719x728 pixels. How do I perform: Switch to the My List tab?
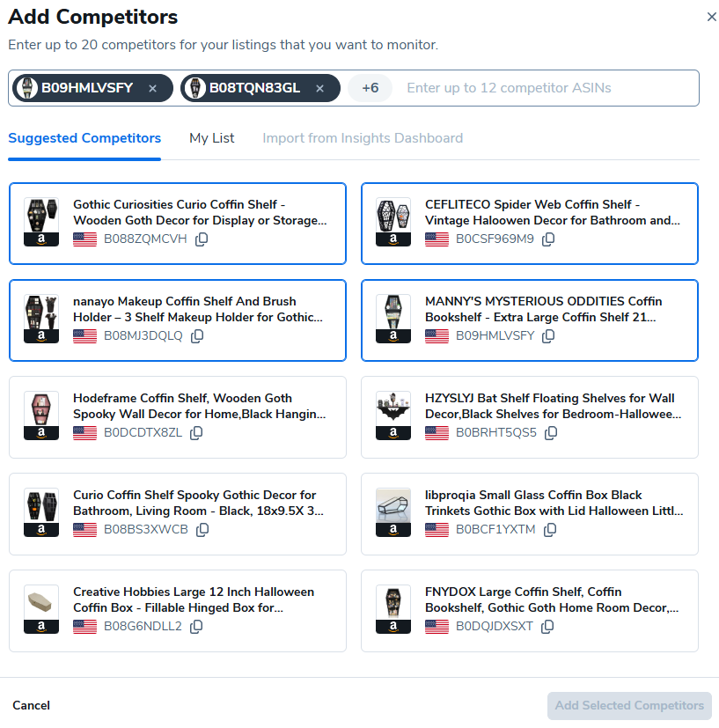[212, 138]
